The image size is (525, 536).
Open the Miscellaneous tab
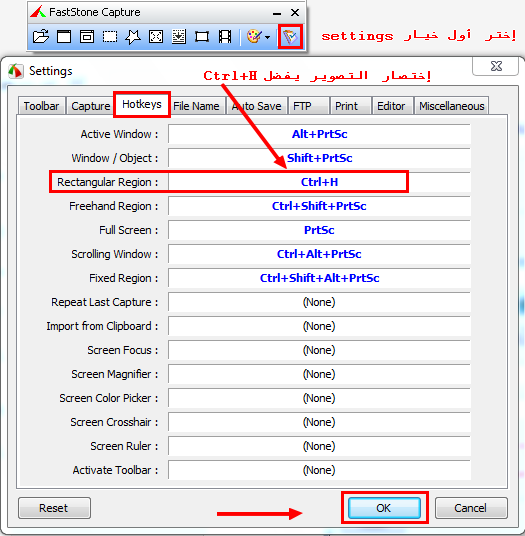click(452, 106)
